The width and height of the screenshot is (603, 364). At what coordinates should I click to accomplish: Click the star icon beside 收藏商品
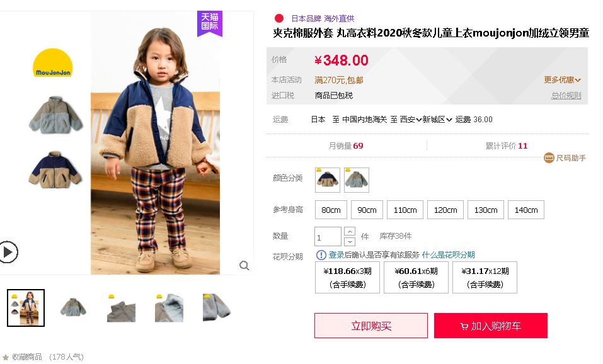[6, 357]
